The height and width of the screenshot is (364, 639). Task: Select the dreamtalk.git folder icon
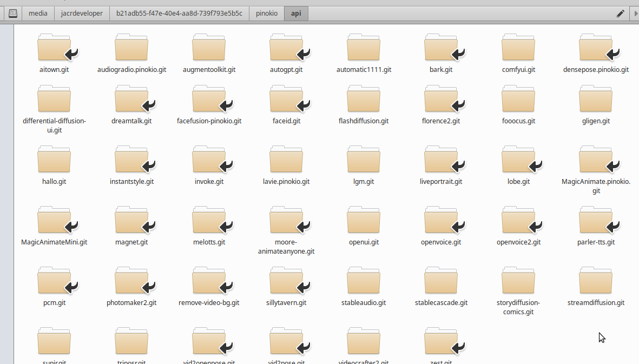click(131, 100)
